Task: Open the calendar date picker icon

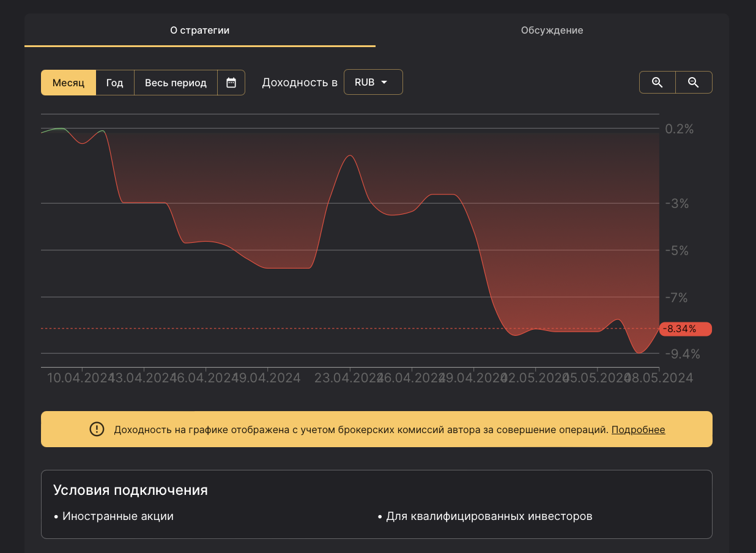Action: [231, 83]
